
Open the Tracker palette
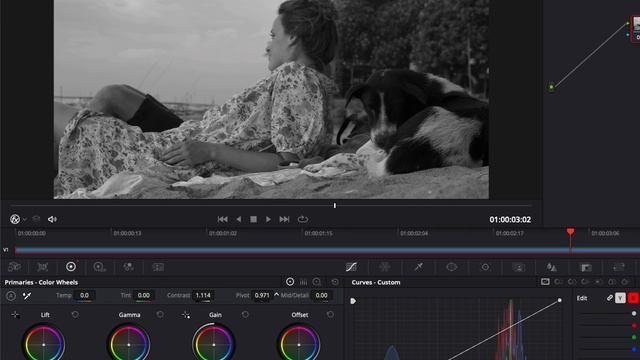[485, 267]
